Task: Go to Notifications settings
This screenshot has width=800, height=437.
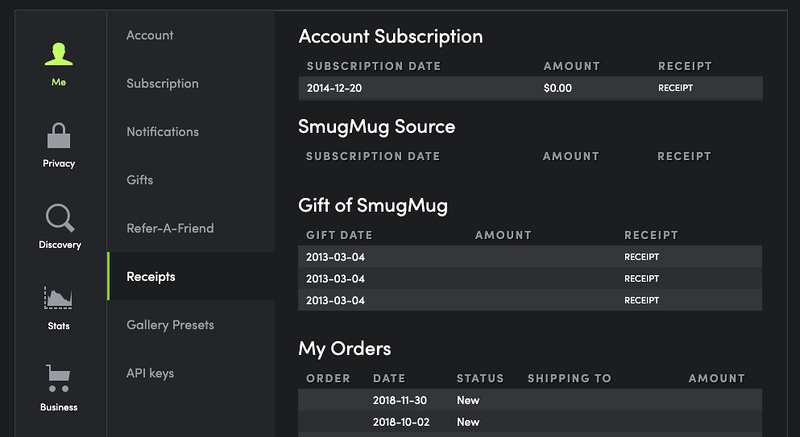Action: [x=163, y=132]
